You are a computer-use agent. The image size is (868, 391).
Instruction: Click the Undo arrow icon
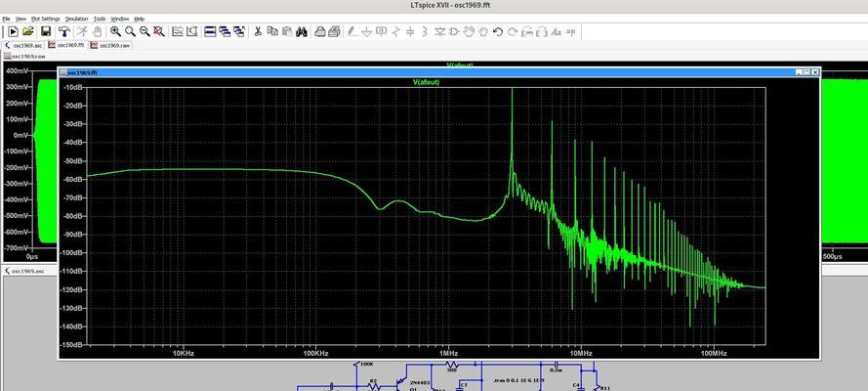[498, 32]
